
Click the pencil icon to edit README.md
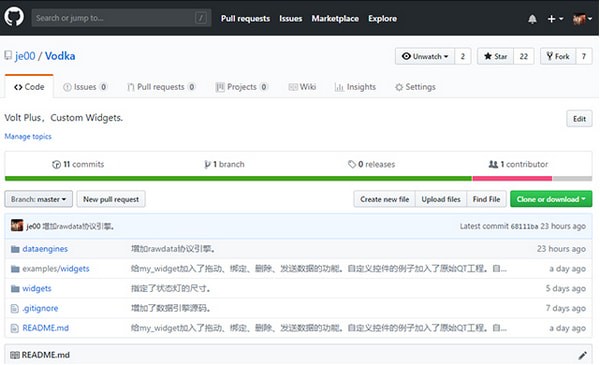click(x=582, y=355)
